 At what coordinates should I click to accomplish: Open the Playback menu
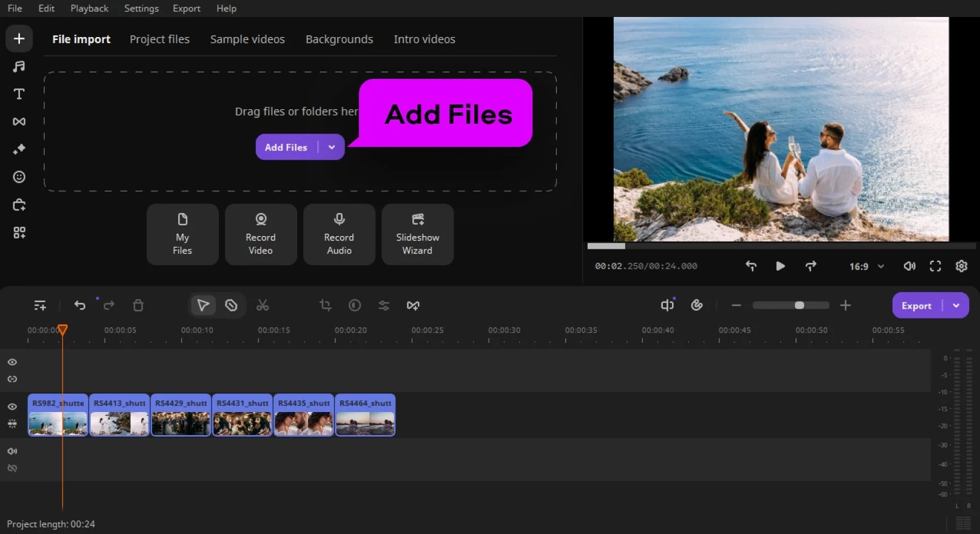click(89, 8)
